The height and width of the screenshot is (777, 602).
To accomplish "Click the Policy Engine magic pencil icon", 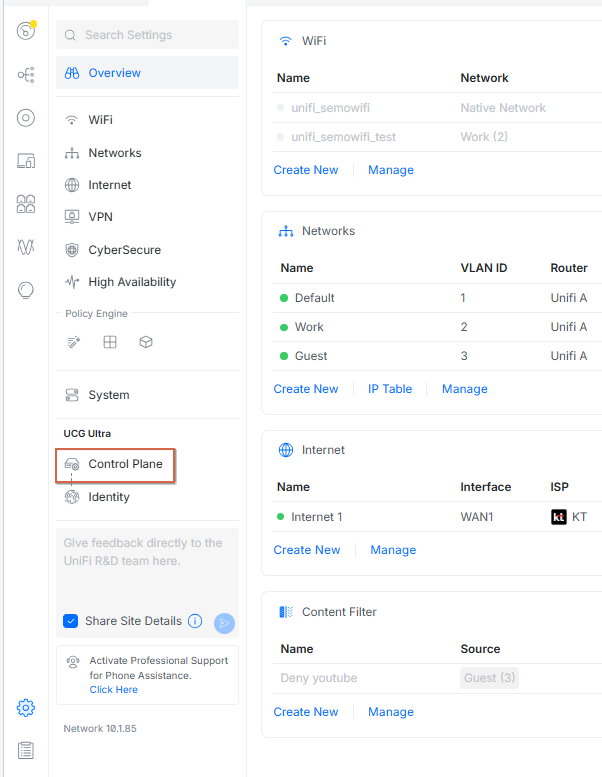I will click(74, 342).
